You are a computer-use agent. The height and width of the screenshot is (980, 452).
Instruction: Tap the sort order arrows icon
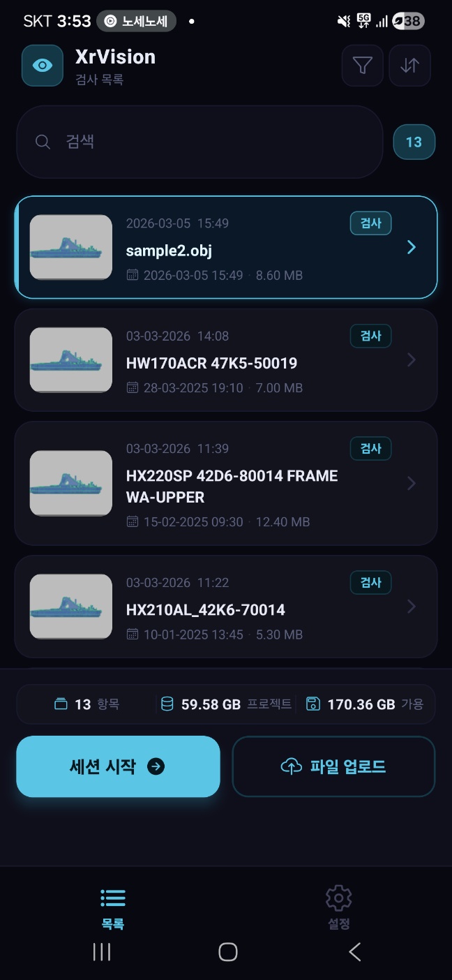point(409,66)
